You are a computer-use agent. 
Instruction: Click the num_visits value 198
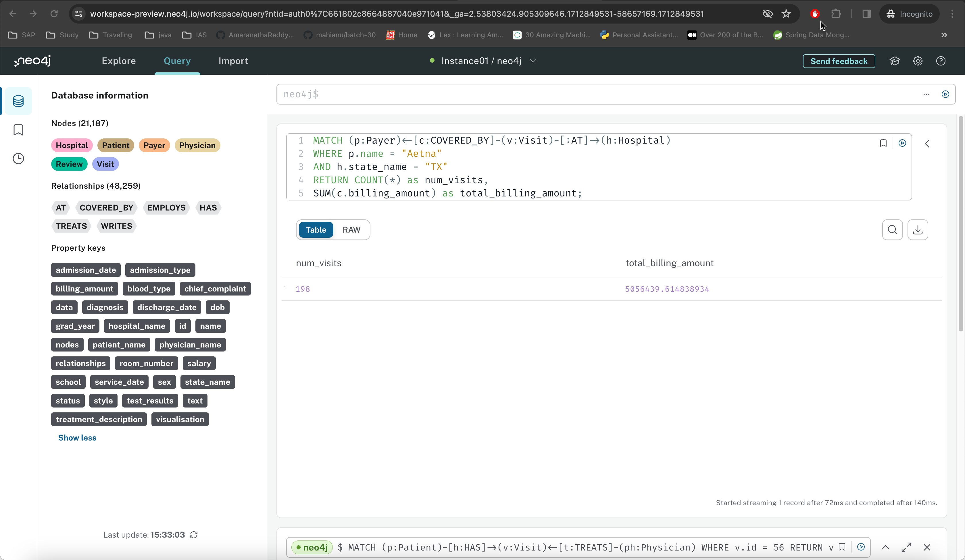[x=303, y=289]
